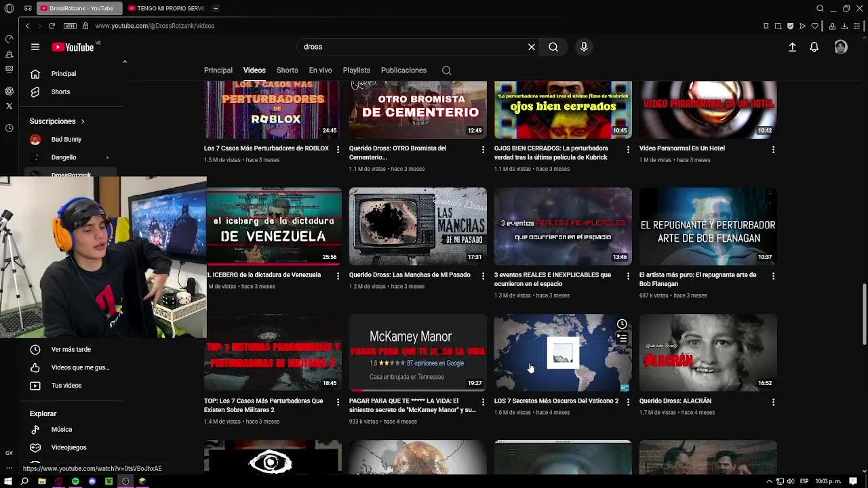Start voice search with the microphone
Viewport: 868px width, 488px height.
point(584,47)
